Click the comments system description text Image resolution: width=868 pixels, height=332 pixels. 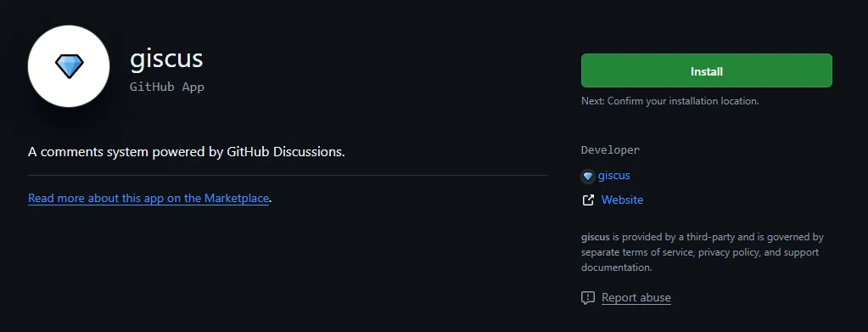187,152
